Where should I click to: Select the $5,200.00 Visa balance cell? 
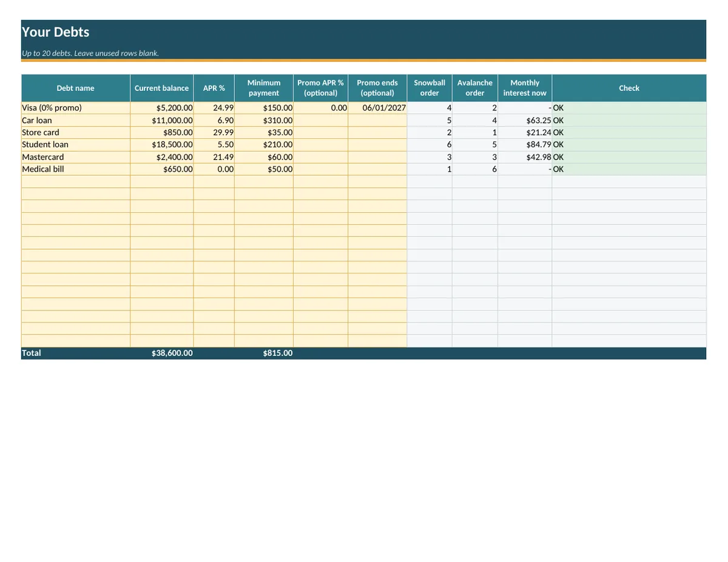click(161, 108)
